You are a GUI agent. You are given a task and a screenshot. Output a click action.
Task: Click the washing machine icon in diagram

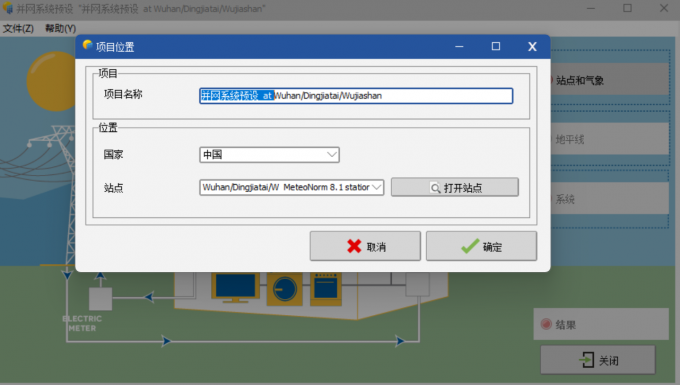click(284, 288)
